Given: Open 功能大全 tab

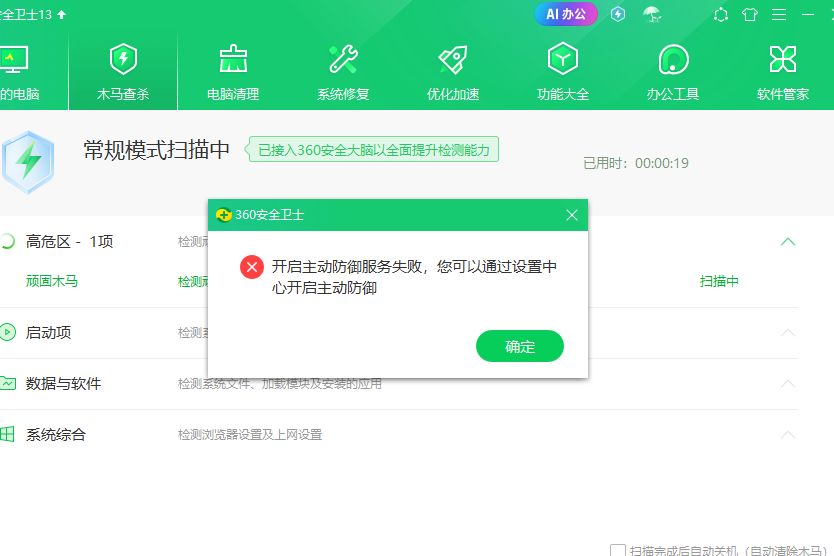Looking at the screenshot, I should click(563, 72).
